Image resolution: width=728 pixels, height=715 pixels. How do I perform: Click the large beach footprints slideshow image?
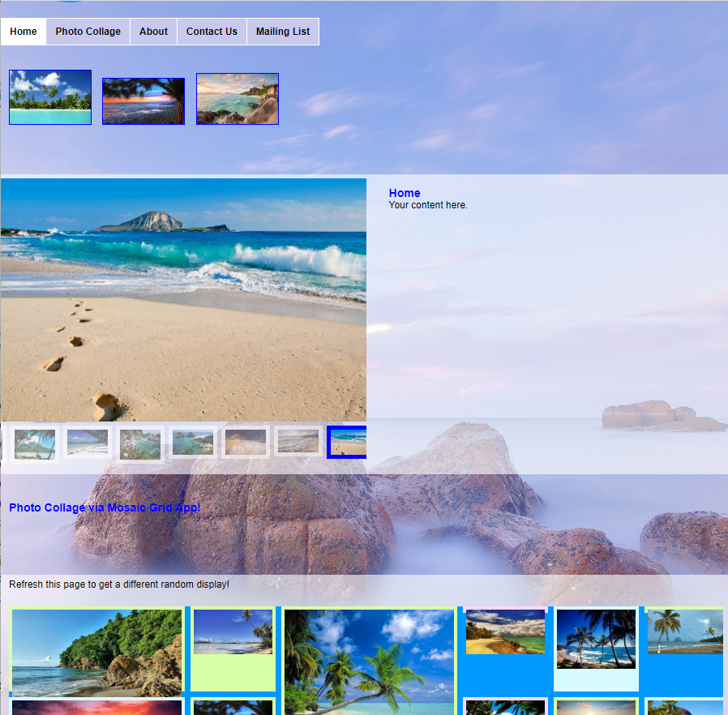point(183,299)
